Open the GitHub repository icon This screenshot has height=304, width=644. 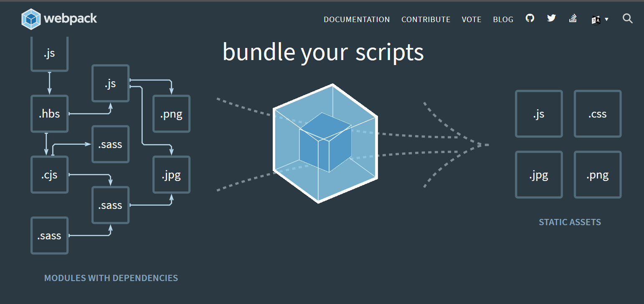[x=530, y=18]
